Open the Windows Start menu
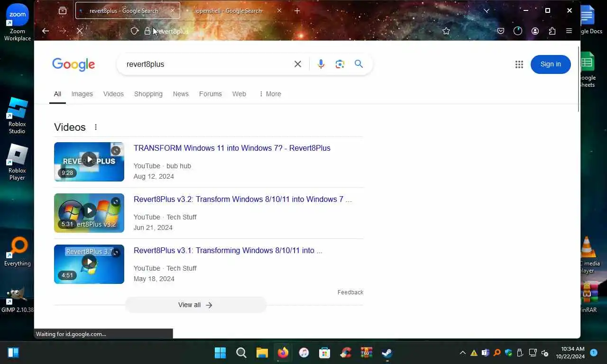Viewport: 607px width, 364px height. (x=220, y=353)
